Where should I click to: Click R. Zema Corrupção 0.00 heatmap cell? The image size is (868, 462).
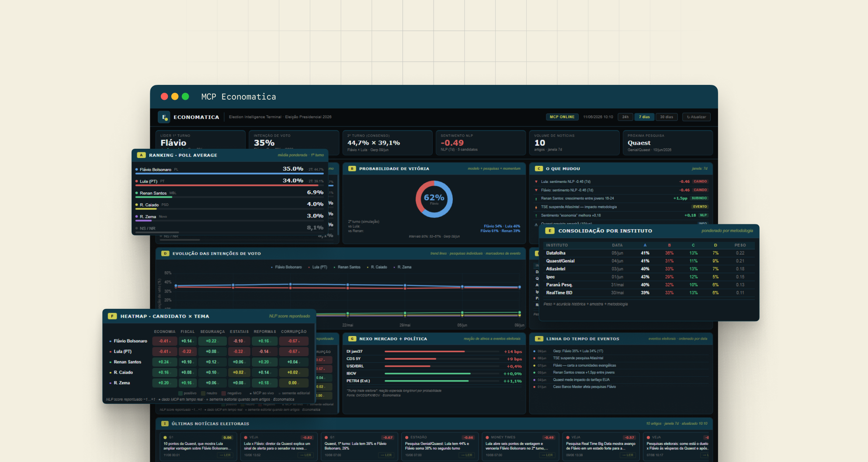293,383
